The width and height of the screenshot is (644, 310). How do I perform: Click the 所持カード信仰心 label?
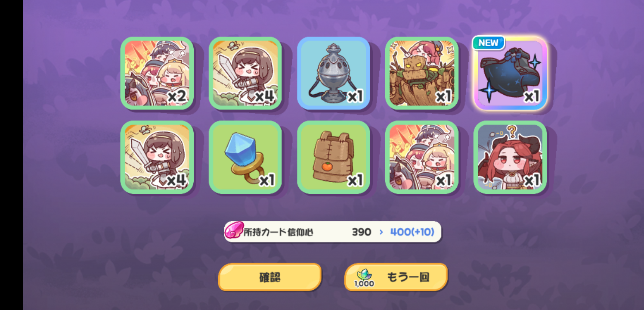coord(279,232)
